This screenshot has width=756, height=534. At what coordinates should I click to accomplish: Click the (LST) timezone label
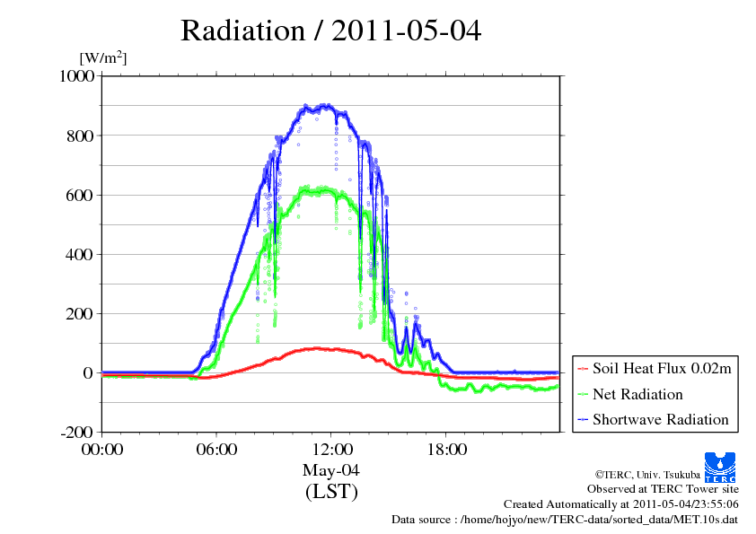coord(331,492)
